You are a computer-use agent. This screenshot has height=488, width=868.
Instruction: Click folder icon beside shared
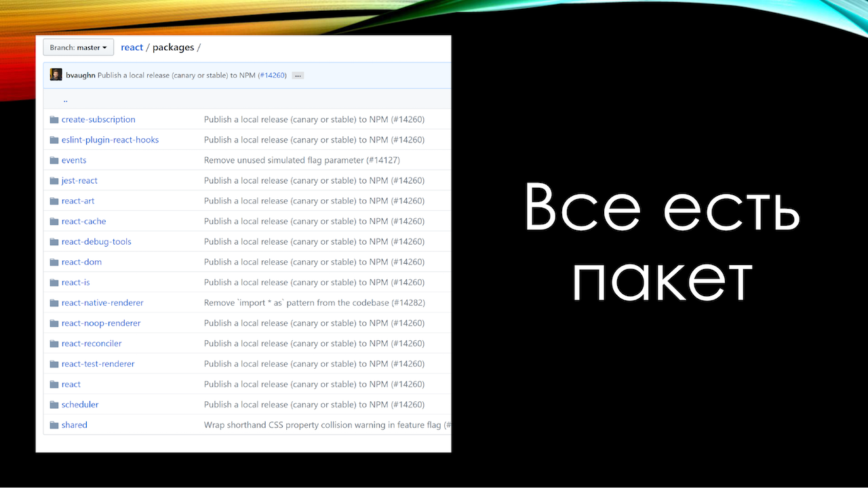click(54, 425)
